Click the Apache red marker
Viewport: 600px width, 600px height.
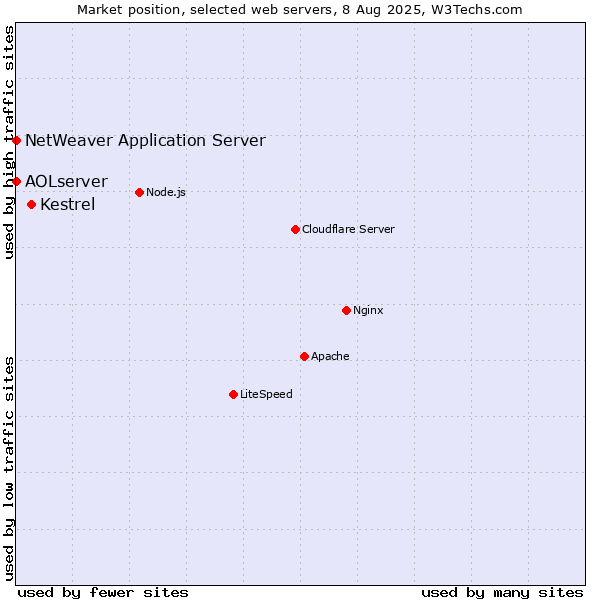(x=304, y=356)
